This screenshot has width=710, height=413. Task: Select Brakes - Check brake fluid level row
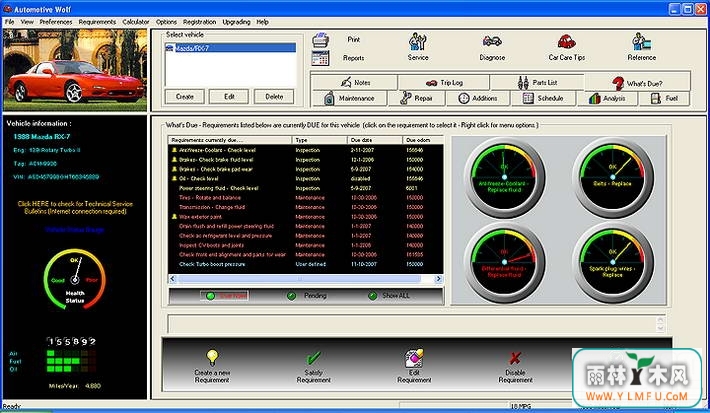pyautogui.click(x=306, y=159)
